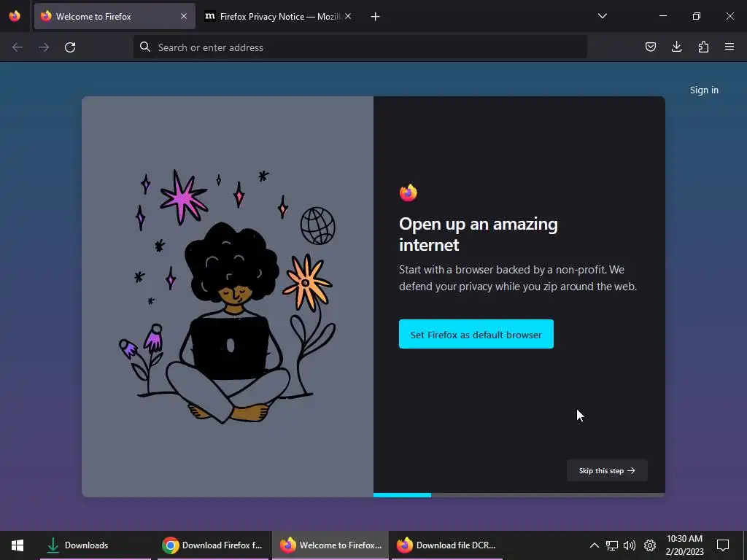Set Firefox as default browser
747x560 pixels.
(476, 334)
